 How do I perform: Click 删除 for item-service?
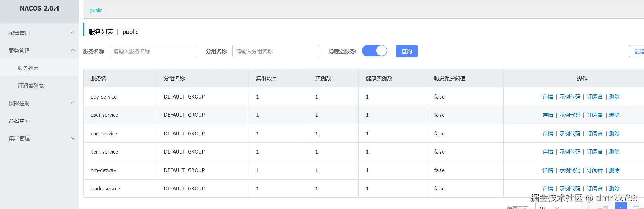[614, 152]
